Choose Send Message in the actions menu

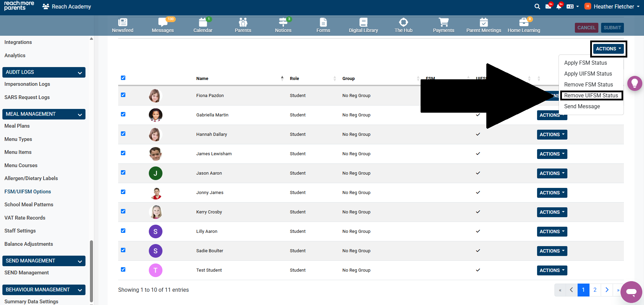582,106
